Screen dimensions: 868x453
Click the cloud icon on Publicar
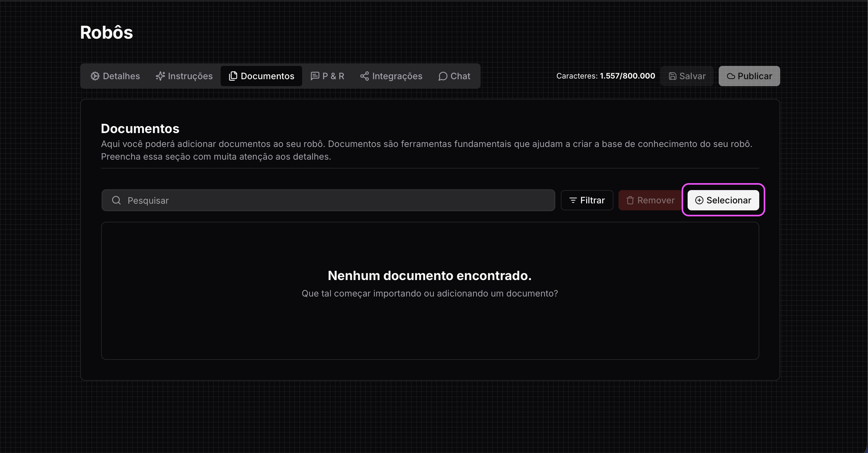click(x=731, y=76)
